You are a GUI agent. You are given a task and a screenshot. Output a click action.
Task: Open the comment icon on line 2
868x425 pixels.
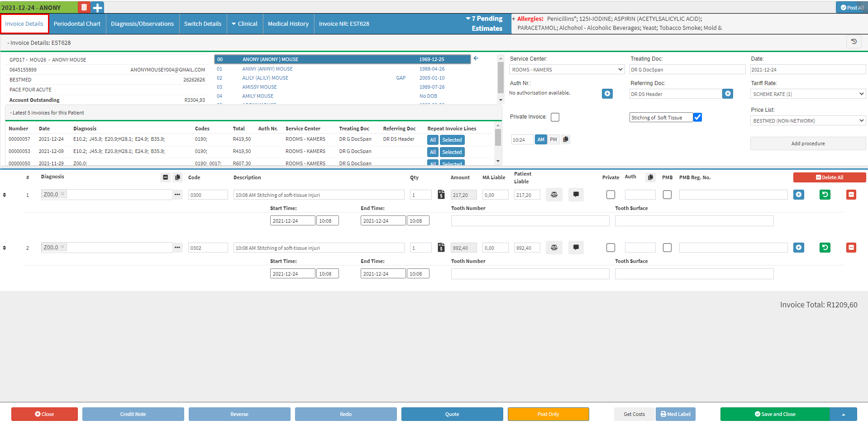point(576,248)
